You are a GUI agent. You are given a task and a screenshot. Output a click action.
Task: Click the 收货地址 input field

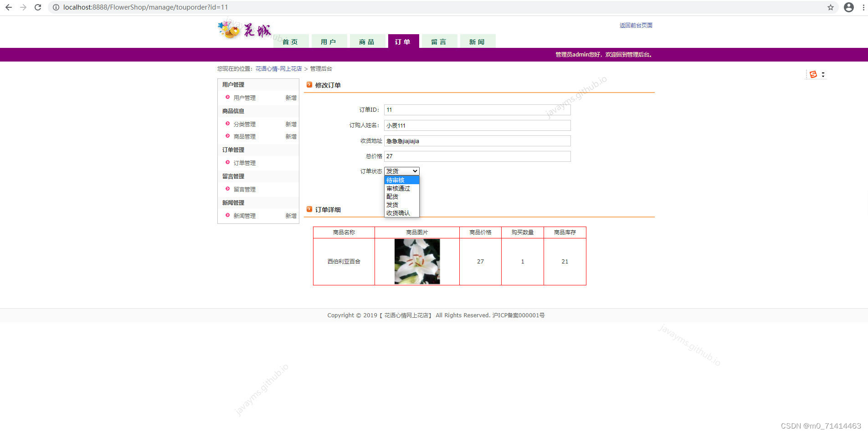[478, 141]
